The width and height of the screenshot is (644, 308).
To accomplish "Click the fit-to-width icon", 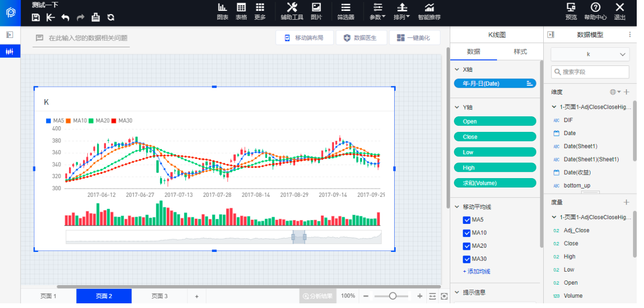I will (433, 296).
